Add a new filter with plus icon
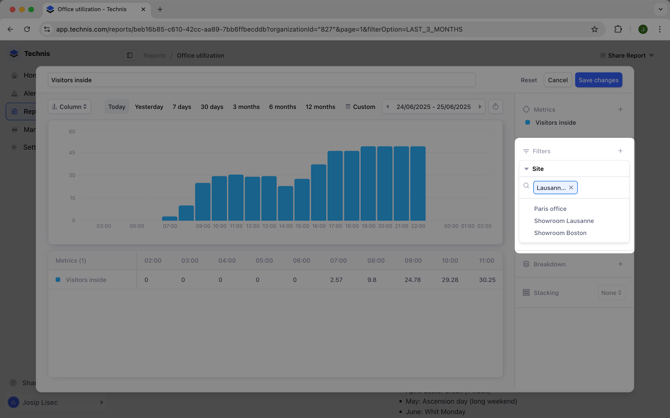Image resolution: width=670 pixels, height=418 pixels. click(x=620, y=151)
